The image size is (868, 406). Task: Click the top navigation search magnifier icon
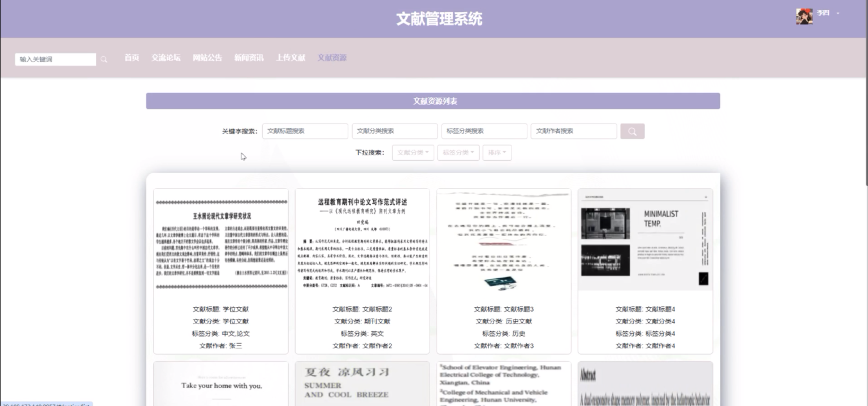104,60
